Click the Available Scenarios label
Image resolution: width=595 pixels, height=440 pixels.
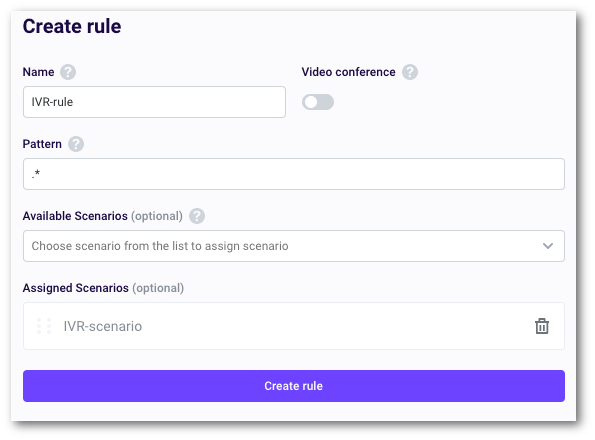pos(75,216)
